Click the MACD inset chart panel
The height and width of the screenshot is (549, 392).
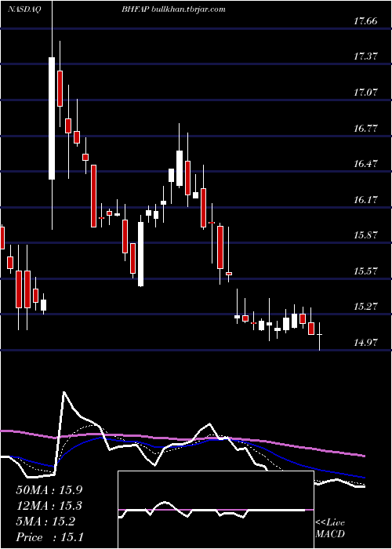pos(216,510)
